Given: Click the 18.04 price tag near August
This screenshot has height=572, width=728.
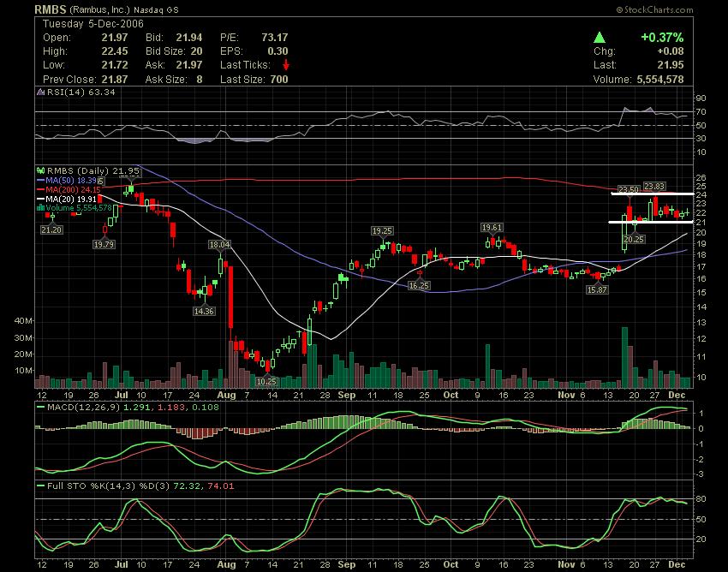Looking at the screenshot, I should pyautogui.click(x=219, y=244).
